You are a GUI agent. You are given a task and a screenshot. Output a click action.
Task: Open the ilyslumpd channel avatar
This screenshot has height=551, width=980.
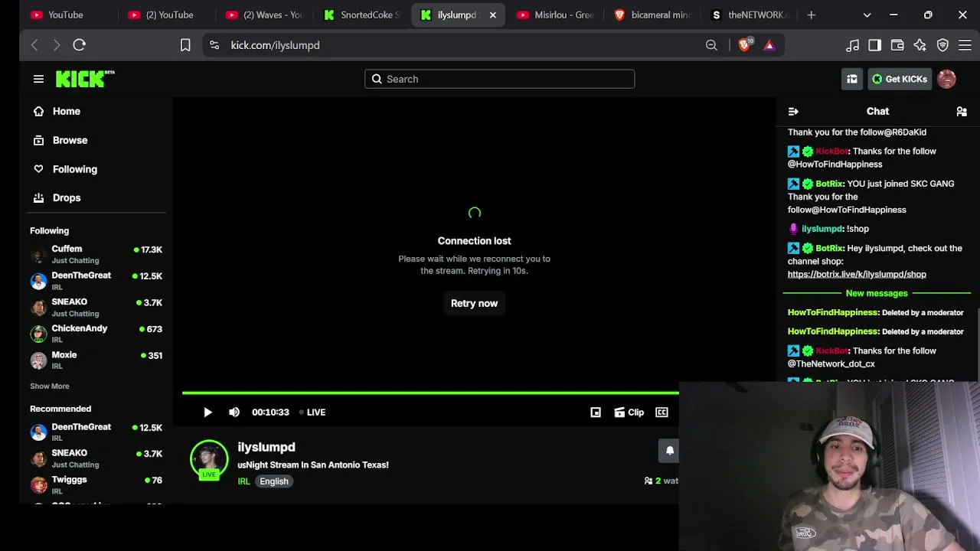(209, 458)
